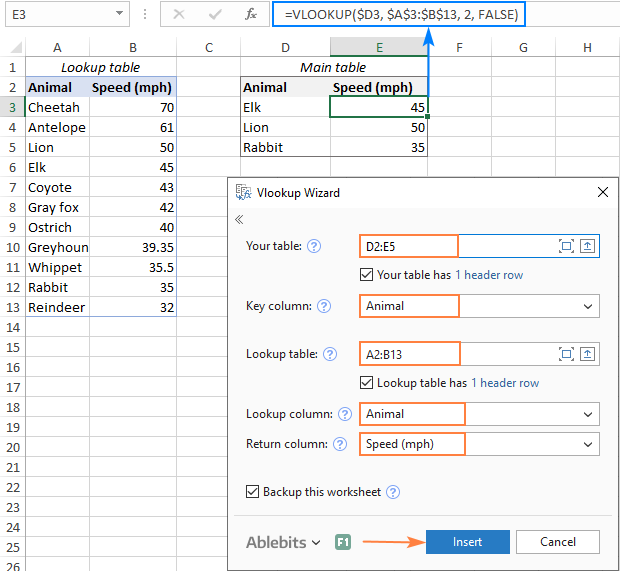Select row 3 header
Image resolution: width=620 pixels, height=571 pixels.
coord(13,107)
